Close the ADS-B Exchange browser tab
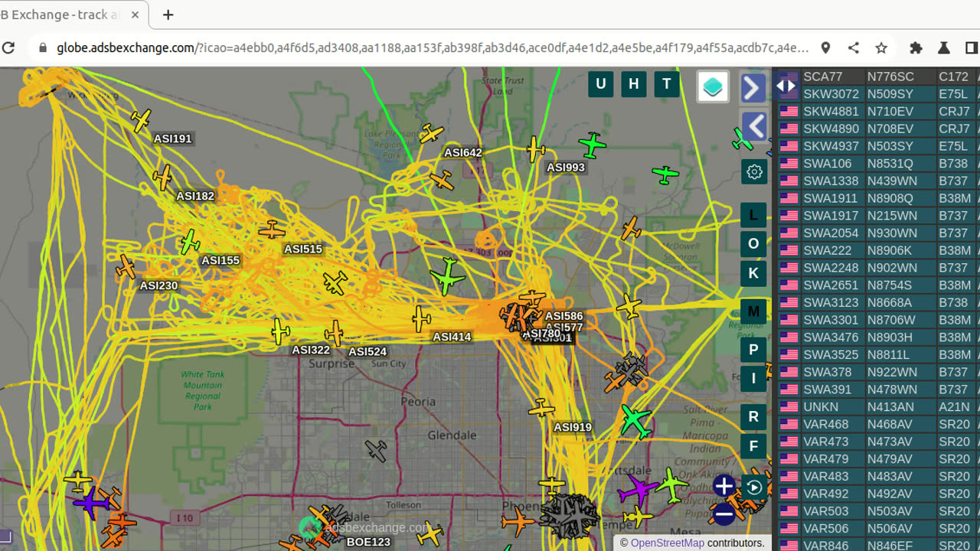 click(x=136, y=15)
